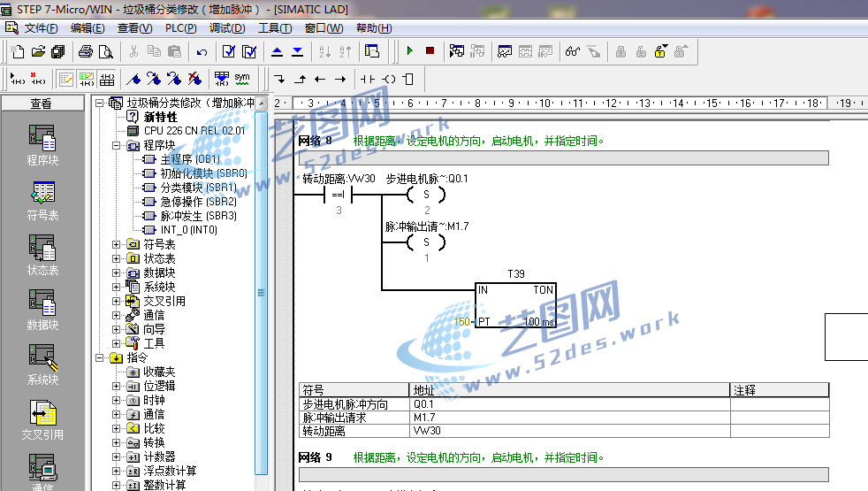Insert a line right arrow
This screenshot has width=868, height=491.
click(x=340, y=80)
